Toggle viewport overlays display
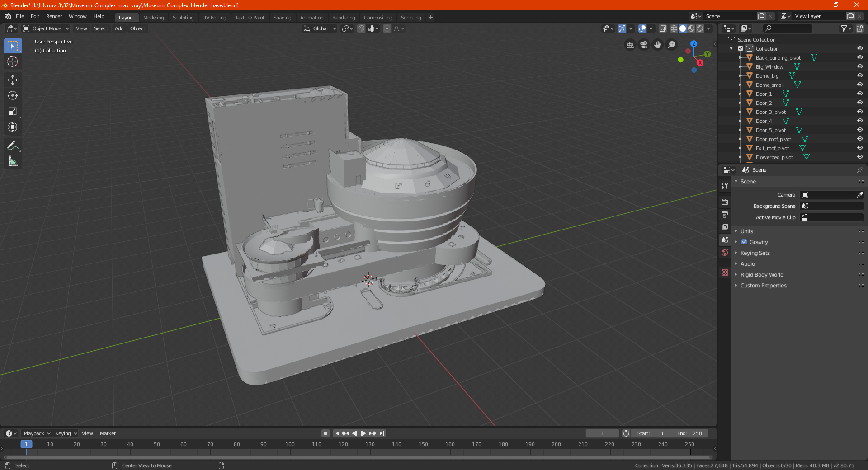 (x=642, y=28)
